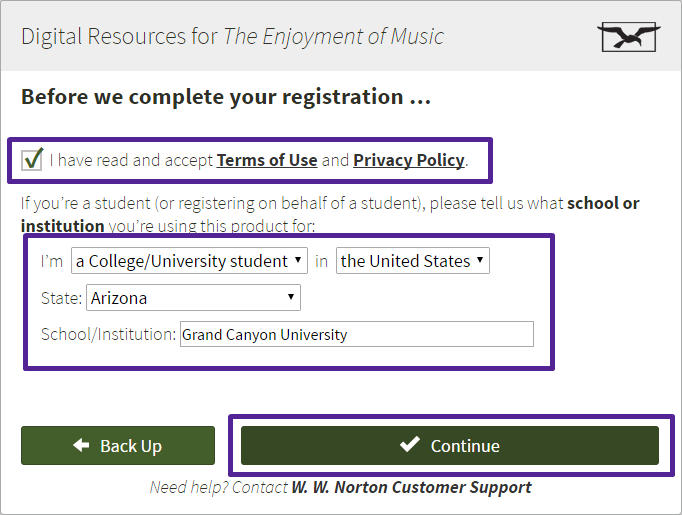682x515 pixels.
Task: Click the left arrow icon on Back Up
Action: coord(81,445)
